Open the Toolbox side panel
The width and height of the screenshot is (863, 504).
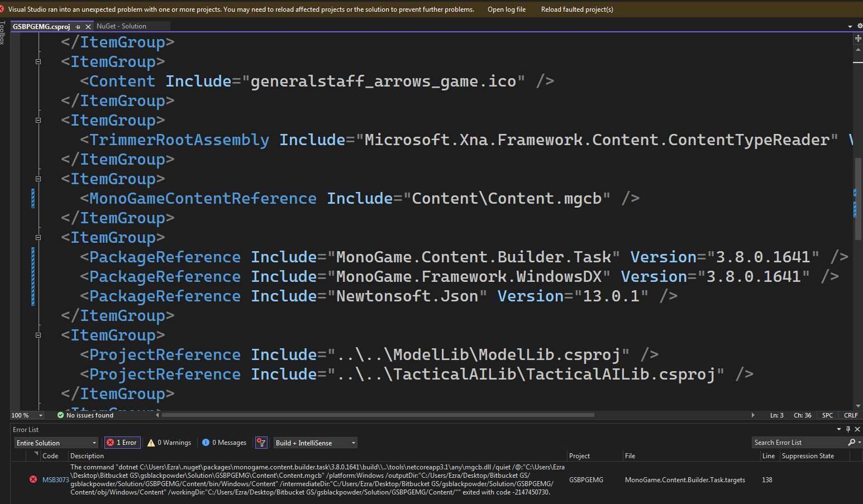[3, 32]
